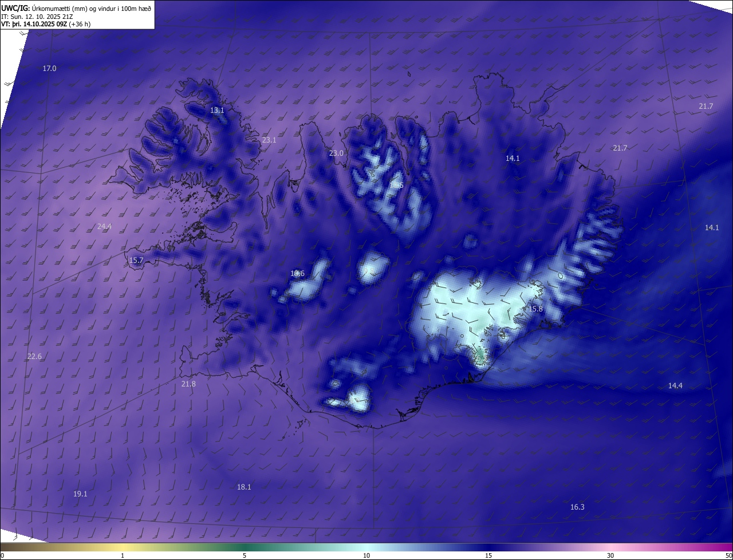The width and height of the screenshot is (733, 560).
Task: Click the colorbar tick label 50
Action: tap(728, 555)
